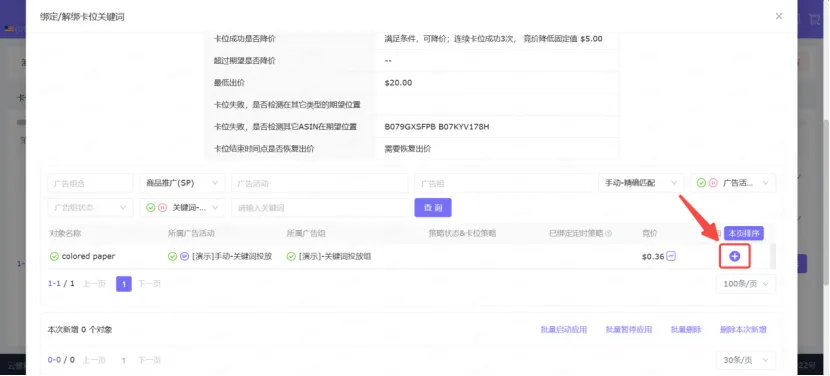Click the campaign [演示]手动-关键词投放
This screenshot has height=376, width=830.
(232, 256)
